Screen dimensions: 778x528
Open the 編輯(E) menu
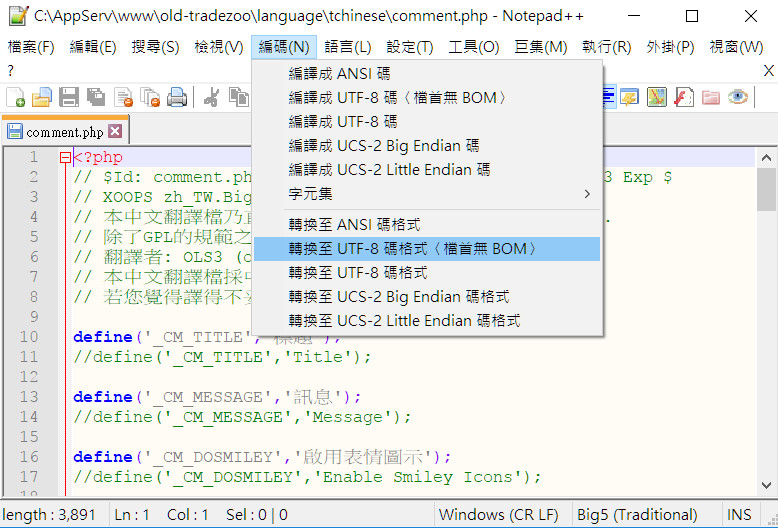click(x=93, y=47)
